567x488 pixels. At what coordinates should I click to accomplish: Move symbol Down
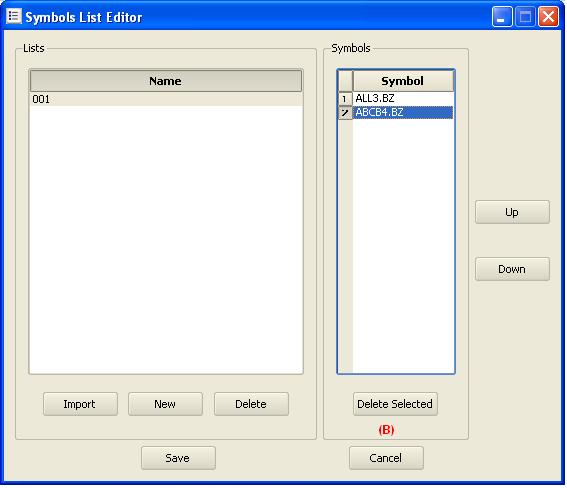tap(512, 269)
